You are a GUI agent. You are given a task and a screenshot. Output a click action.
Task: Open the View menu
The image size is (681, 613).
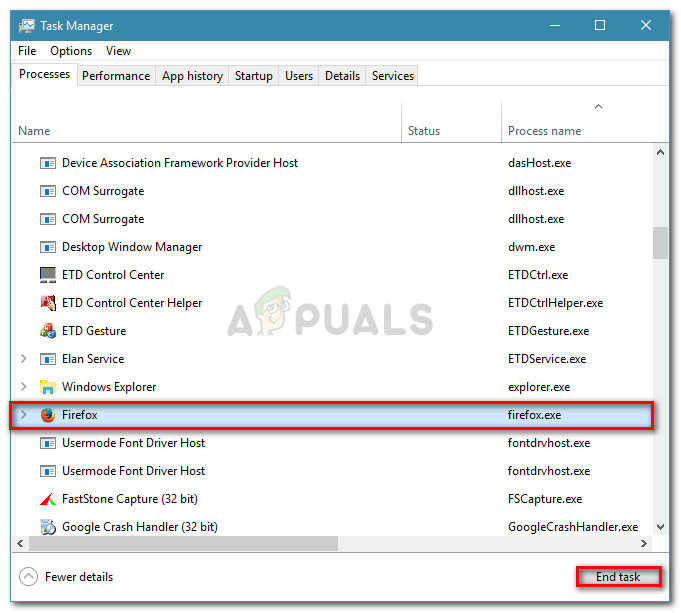tap(118, 51)
